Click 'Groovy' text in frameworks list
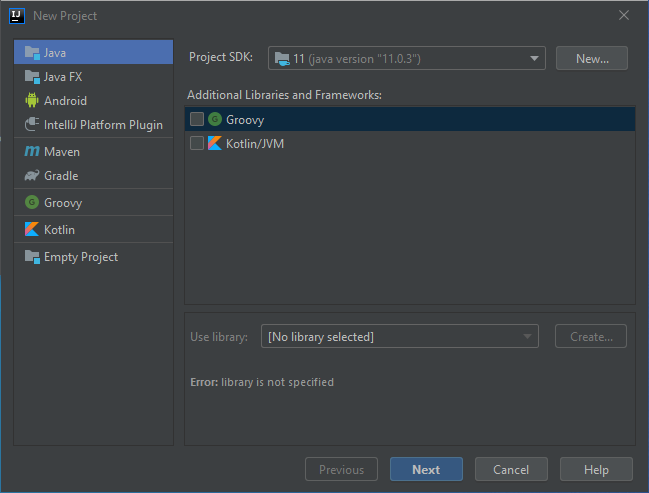Screen dimensions: 649x493 (245, 120)
